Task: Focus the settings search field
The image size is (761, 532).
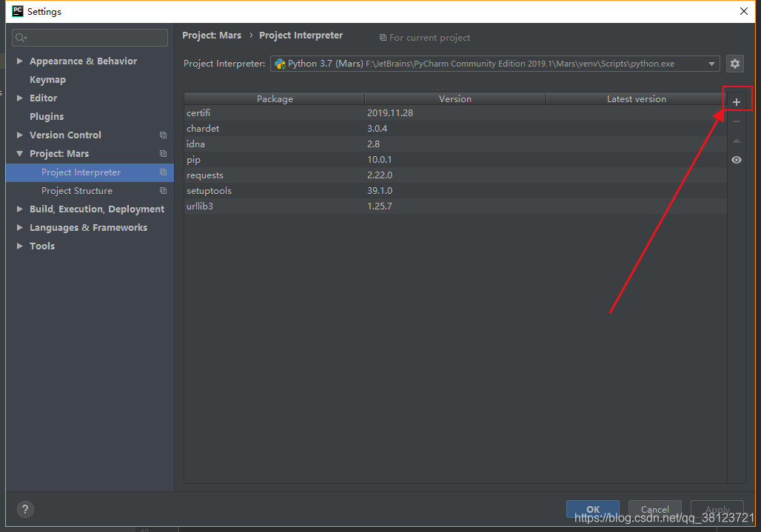Action: tap(90, 38)
